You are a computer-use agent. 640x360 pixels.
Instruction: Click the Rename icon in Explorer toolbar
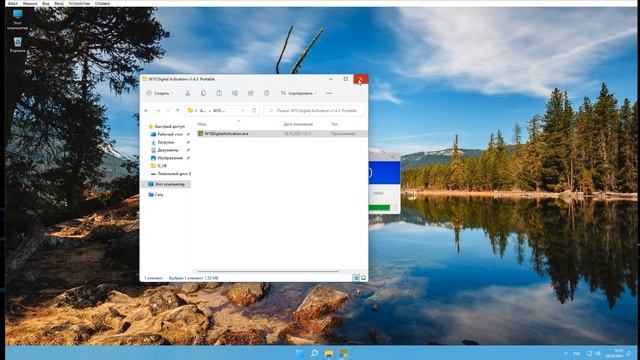point(235,93)
